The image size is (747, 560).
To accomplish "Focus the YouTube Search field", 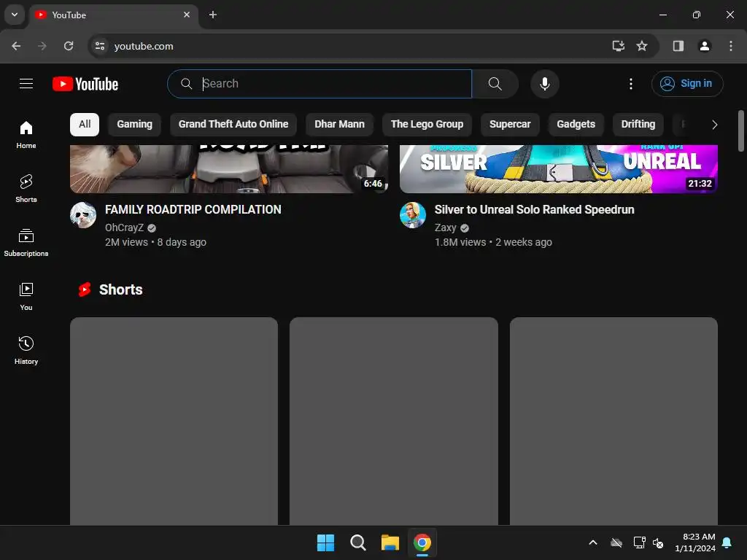I will click(x=320, y=84).
